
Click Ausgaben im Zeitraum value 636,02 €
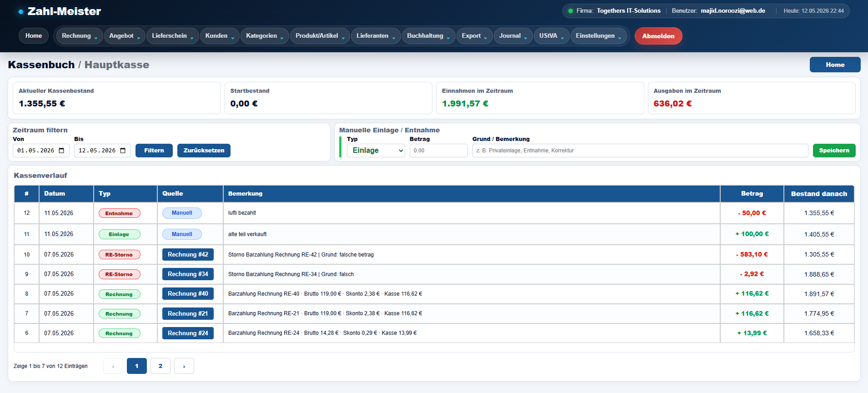(x=672, y=104)
